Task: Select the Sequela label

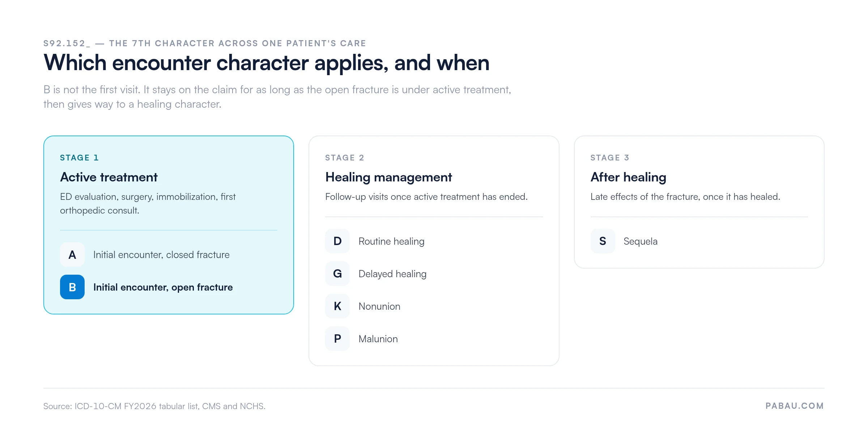Action: coord(641,241)
